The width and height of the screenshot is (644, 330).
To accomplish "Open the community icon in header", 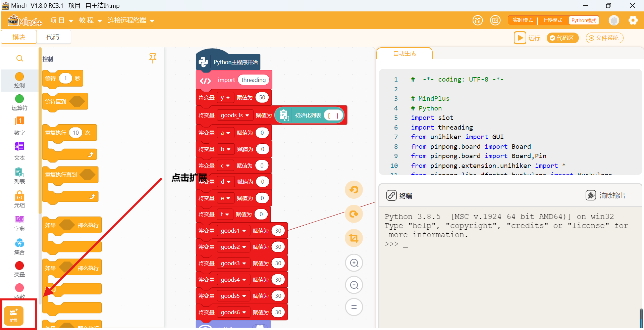I will click(x=478, y=20).
